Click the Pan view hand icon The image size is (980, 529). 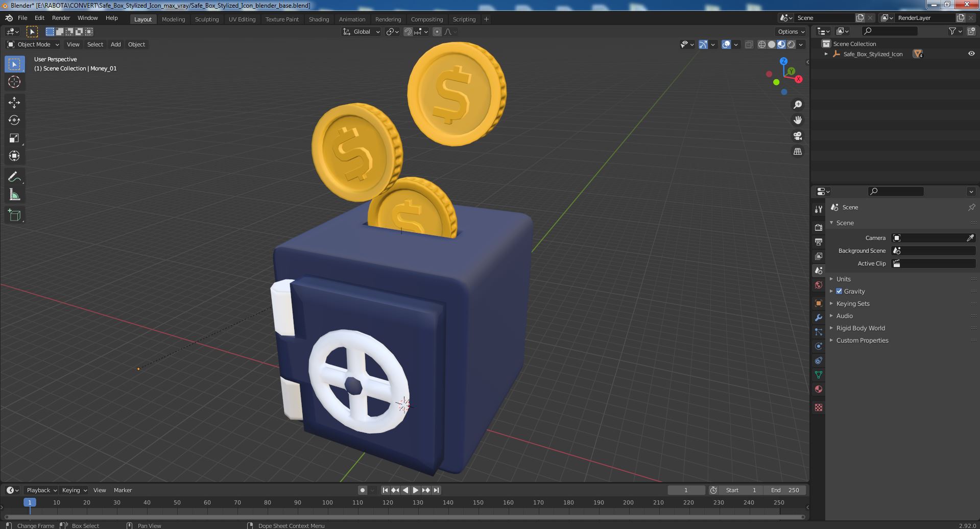click(x=797, y=120)
